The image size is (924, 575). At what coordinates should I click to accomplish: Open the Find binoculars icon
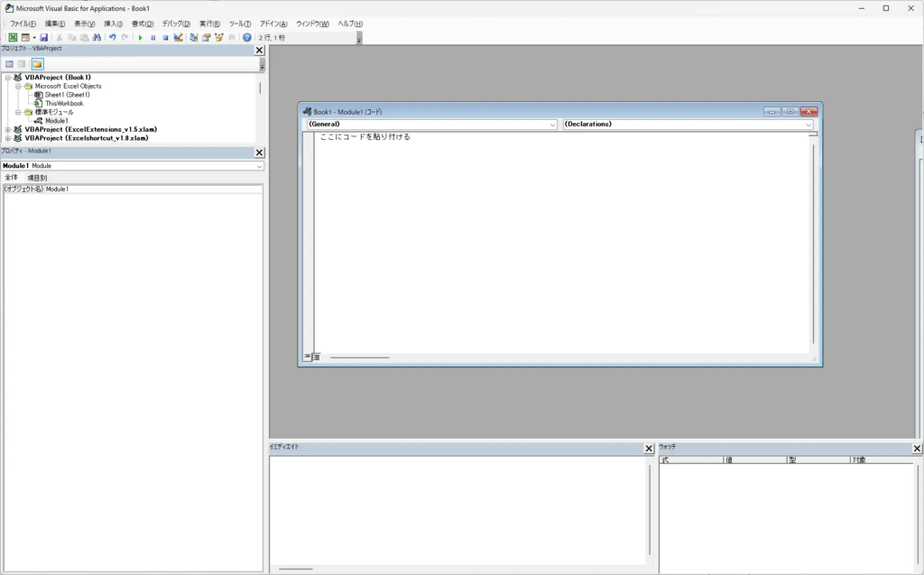97,38
